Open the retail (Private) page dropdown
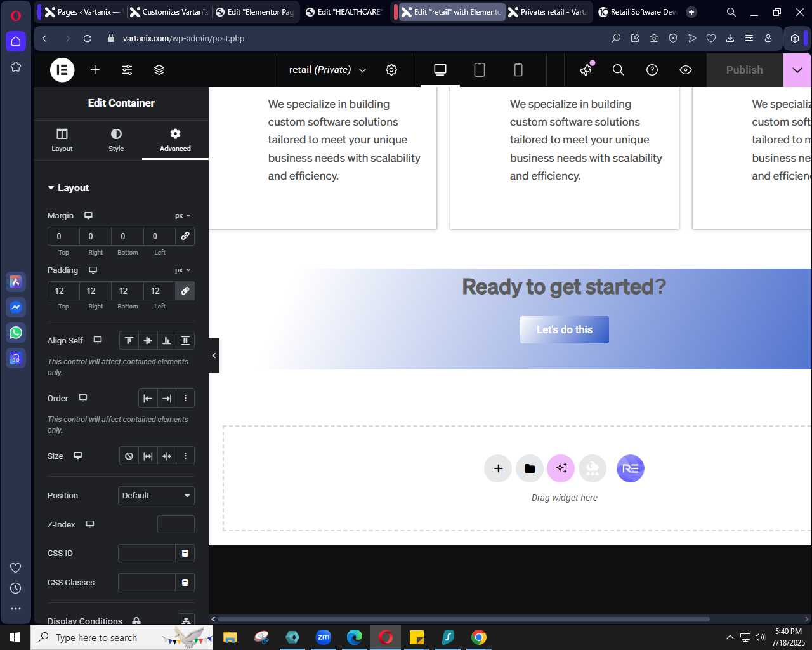 327,70
